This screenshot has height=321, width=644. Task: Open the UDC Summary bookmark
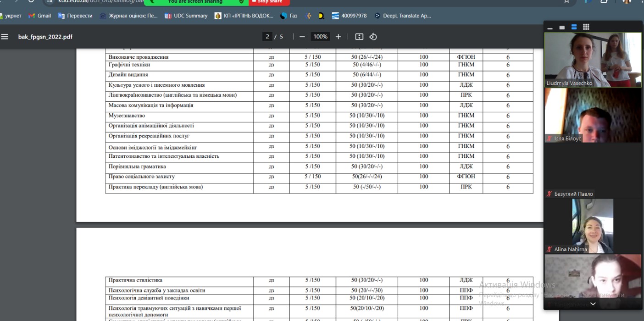coord(186,16)
